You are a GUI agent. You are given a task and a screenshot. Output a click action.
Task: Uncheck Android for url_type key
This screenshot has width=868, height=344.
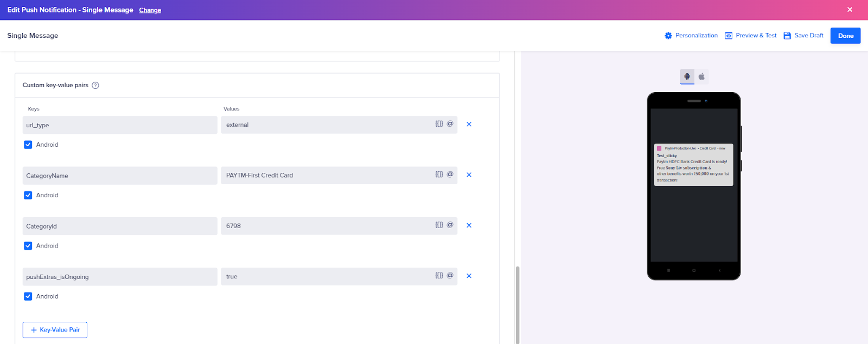click(28, 145)
